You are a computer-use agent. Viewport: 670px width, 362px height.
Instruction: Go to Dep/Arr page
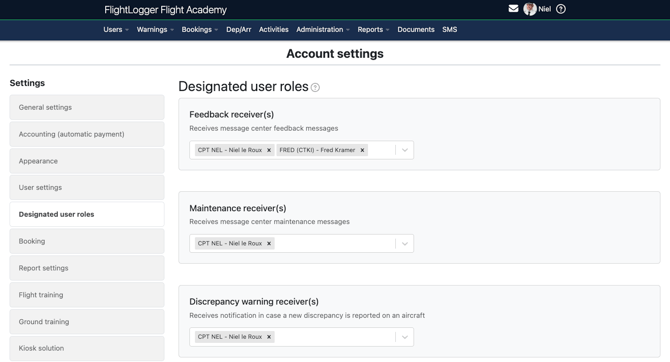[238, 29]
